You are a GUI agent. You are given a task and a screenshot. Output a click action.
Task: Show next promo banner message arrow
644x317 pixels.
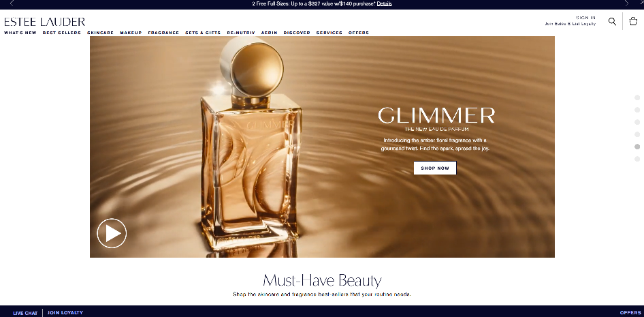point(626,3)
